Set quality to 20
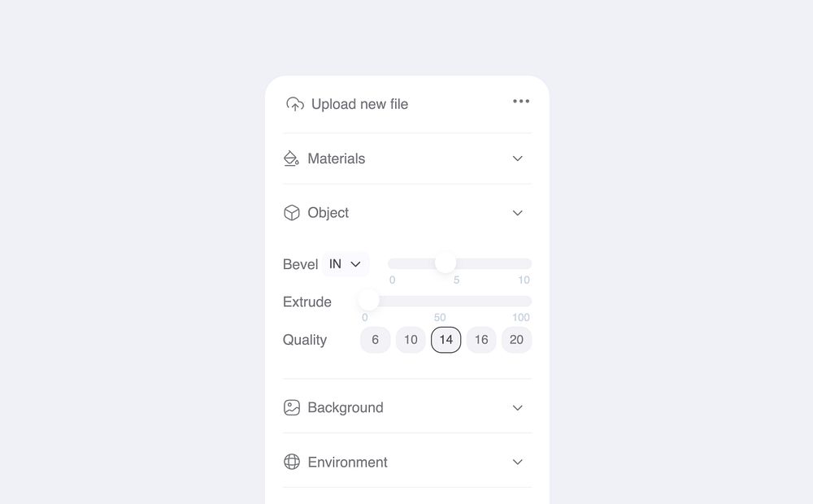The width and height of the screenshot is (813, 504). click(x=516, y=340)
